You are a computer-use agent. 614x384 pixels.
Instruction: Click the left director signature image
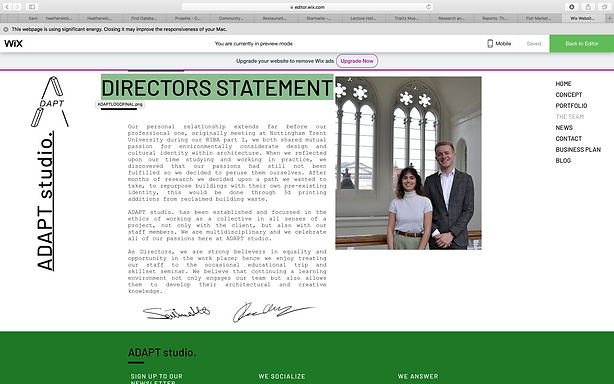pyautogui.click(x=176, y=313)
